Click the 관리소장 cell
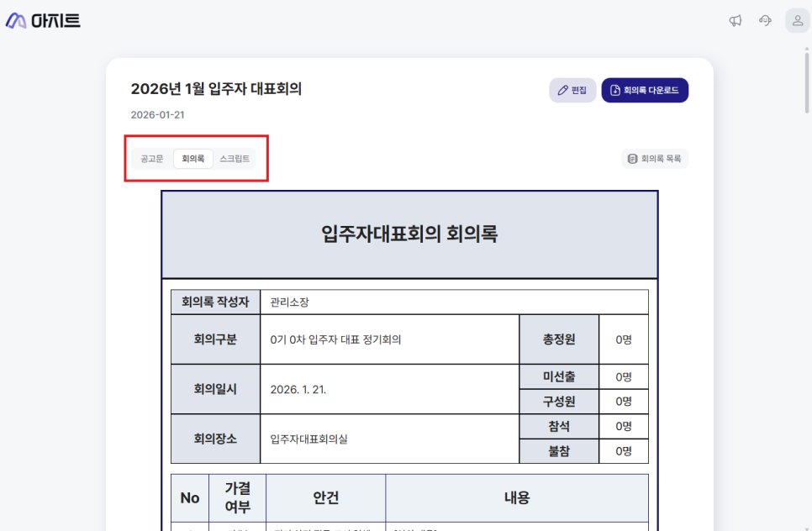 click(454, 302)
